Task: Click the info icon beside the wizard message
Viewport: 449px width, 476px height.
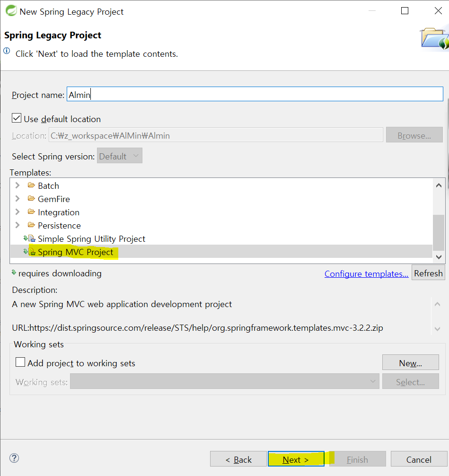Action: click(7, 51)
